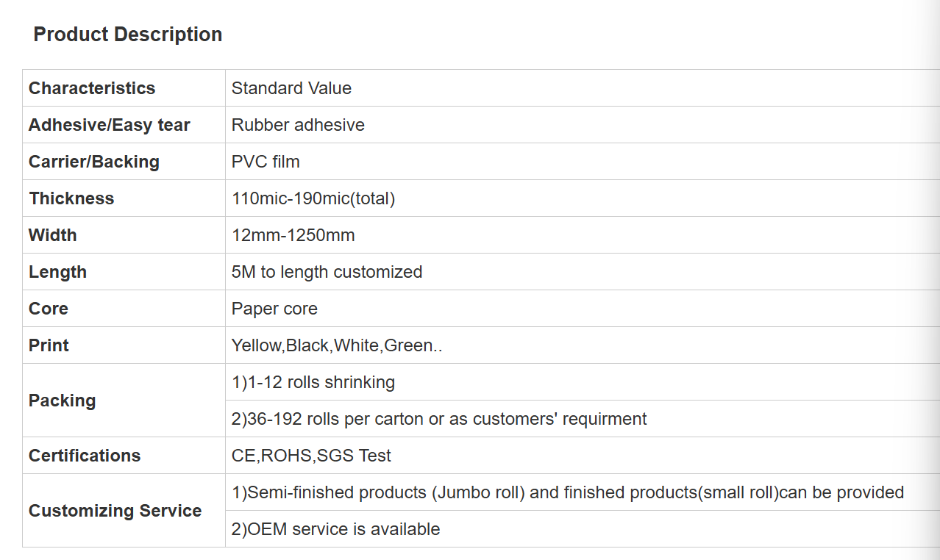Click the Rubber adhesive value
This screenshot has width=940, height=560.
(298, 125)
